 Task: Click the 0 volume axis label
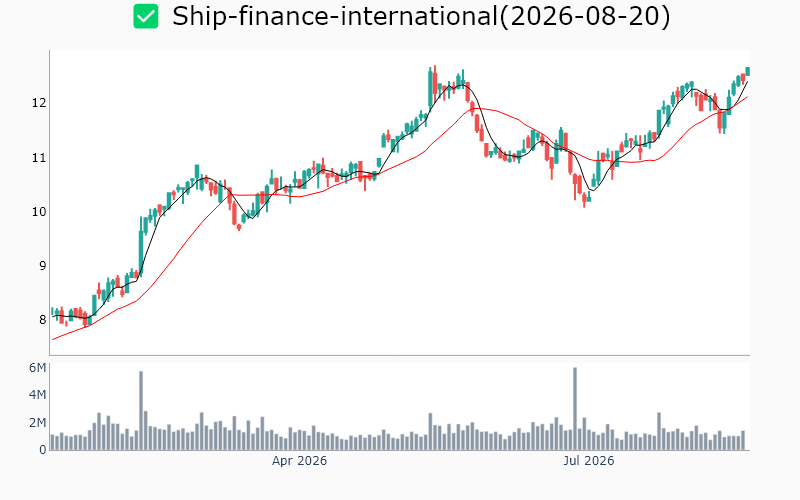pyautogui.click(x=43, y=449)
